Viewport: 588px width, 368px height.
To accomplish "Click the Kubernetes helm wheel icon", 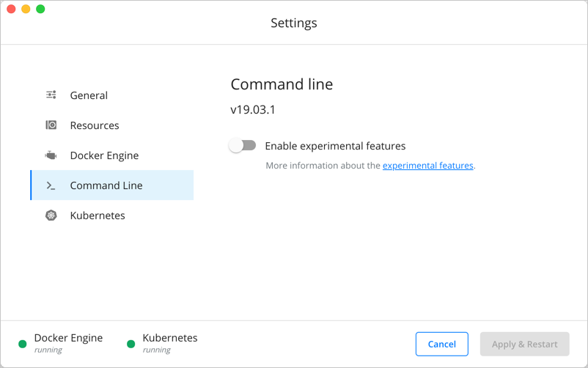I will click(51, 216).
